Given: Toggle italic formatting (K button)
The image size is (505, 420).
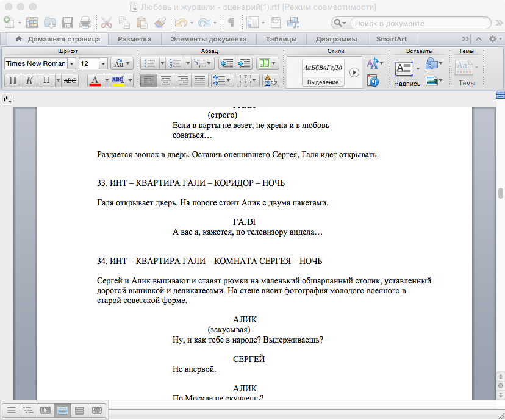Looking at the screenshot, I should click(x=29, y=80).
